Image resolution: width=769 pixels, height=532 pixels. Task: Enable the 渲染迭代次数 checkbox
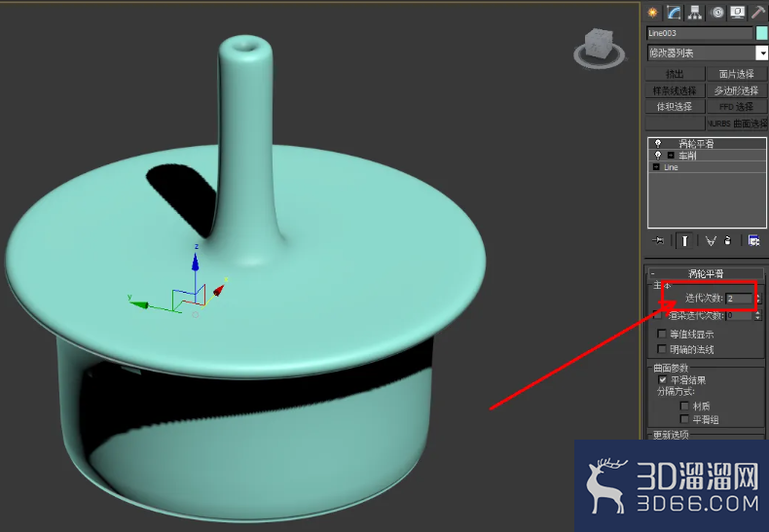coord(657,315)
